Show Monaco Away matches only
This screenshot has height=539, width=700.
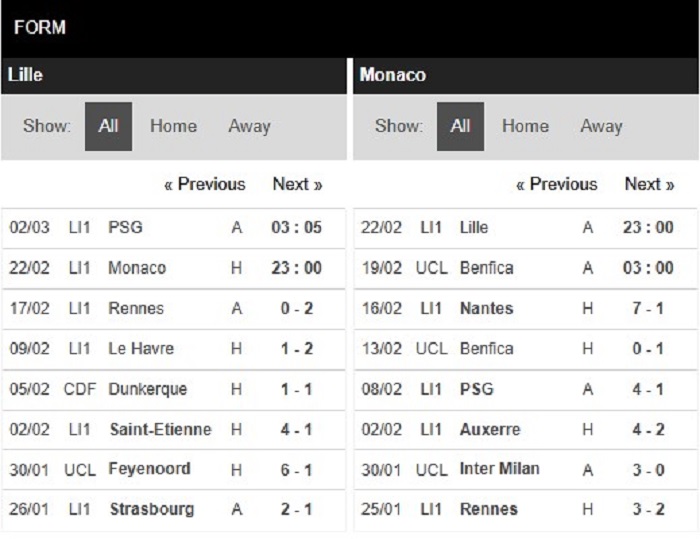(x=601, y=126)
